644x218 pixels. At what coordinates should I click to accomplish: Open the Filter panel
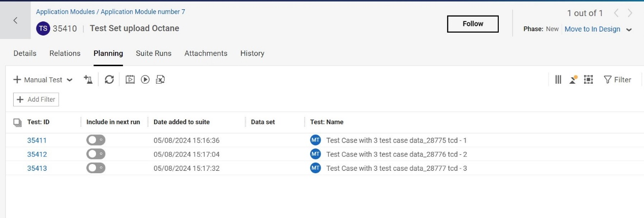pos(617,79)
